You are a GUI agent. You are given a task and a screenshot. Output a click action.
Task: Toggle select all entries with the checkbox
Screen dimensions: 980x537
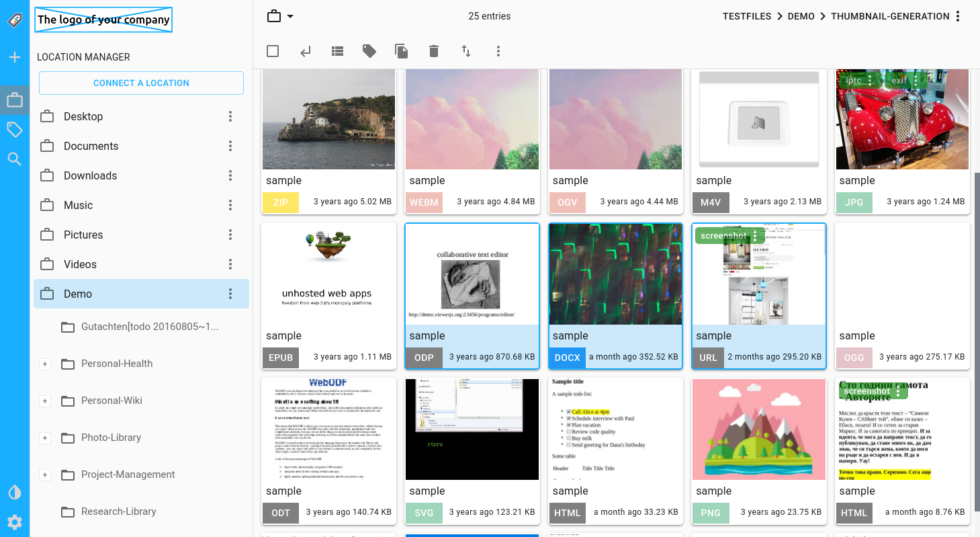tap(273, 50)
